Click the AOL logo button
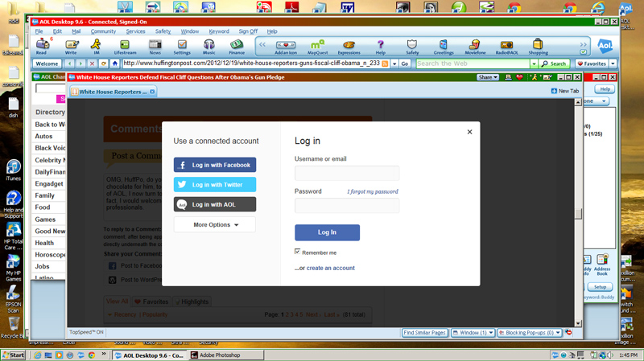Viewport: 644px width, 361px height. tap(605, 46)
